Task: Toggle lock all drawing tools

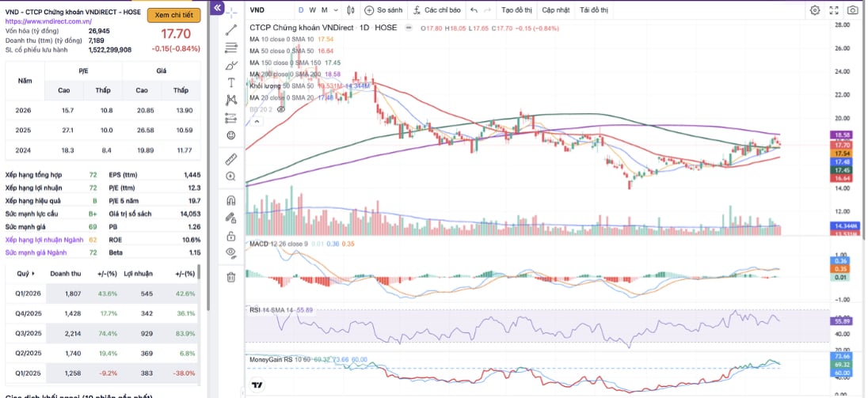Action: pos(231,237)
